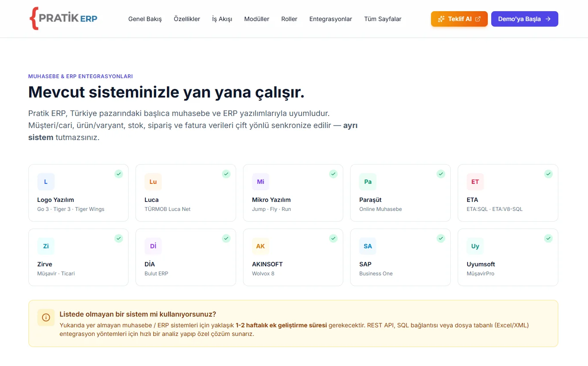The height and width of the screenshot is (366, 588).
Task: Click the Demo'ya Başla button
Action: pos(525,19)
